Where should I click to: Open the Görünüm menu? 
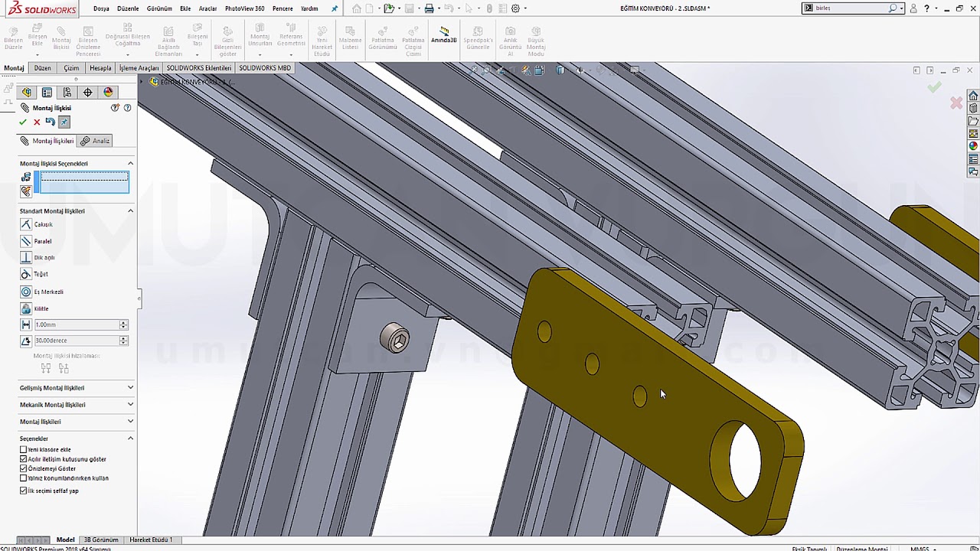[x=159, y=8]
